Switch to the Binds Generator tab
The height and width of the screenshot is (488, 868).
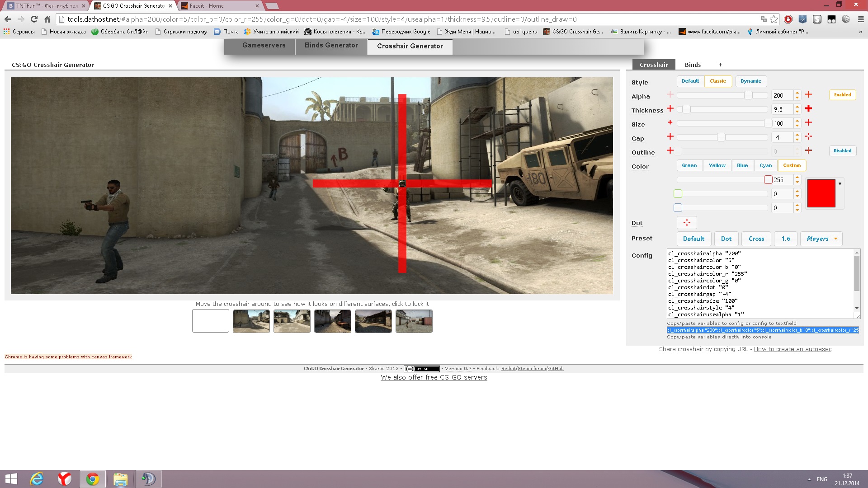331,46
